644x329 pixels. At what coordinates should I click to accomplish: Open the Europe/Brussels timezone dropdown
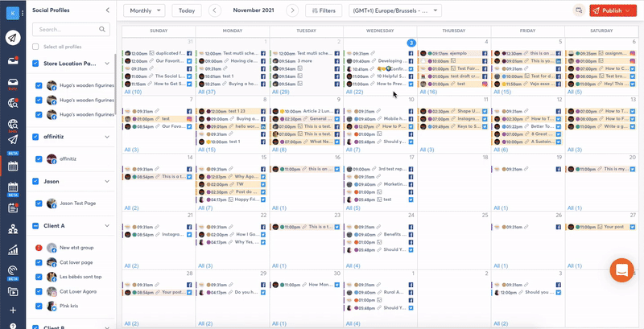pos(395,10)
